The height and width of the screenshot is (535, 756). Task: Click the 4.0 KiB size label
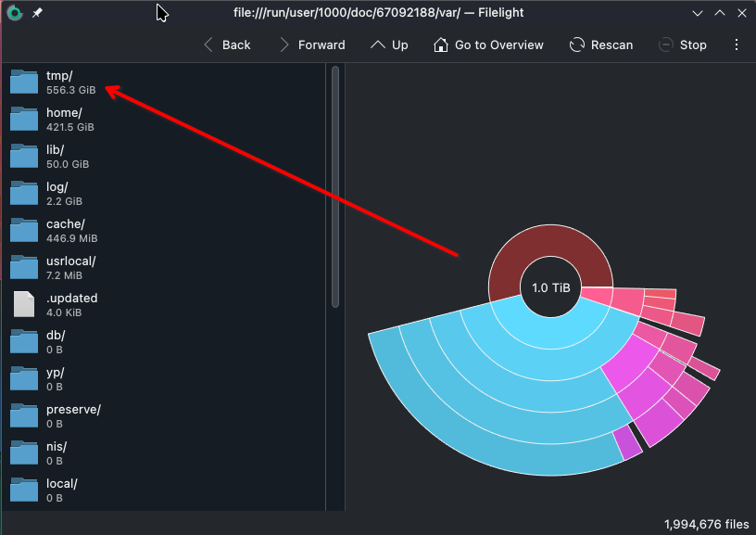64,313
